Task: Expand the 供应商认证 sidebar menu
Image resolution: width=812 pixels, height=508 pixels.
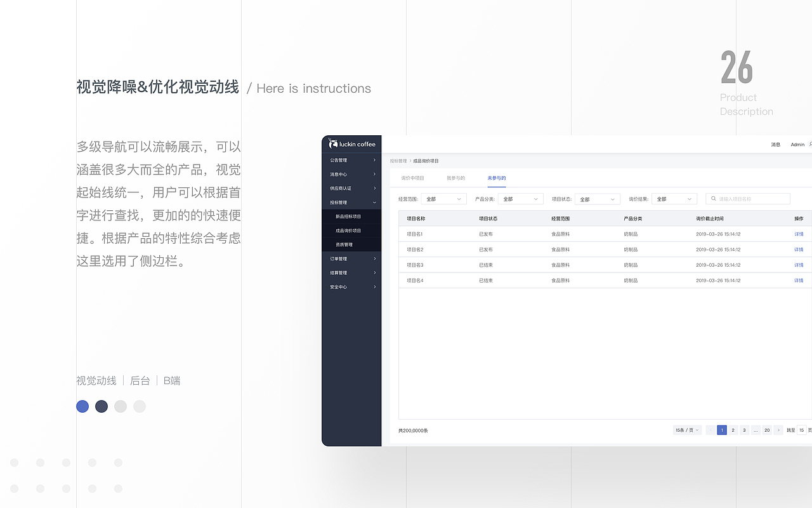Action: click(351, 188)
